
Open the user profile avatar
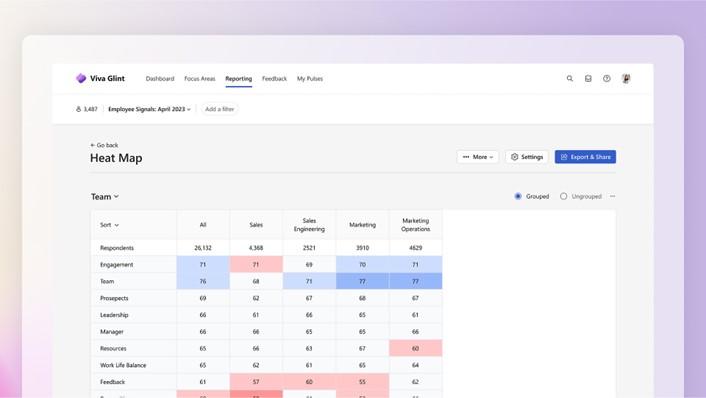click(626, 78)
